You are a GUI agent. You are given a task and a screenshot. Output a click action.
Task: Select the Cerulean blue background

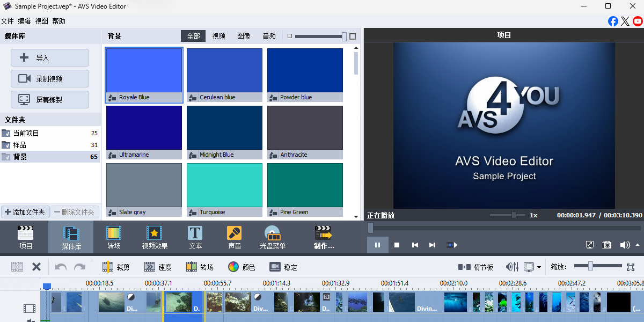(x=224, y=75)
